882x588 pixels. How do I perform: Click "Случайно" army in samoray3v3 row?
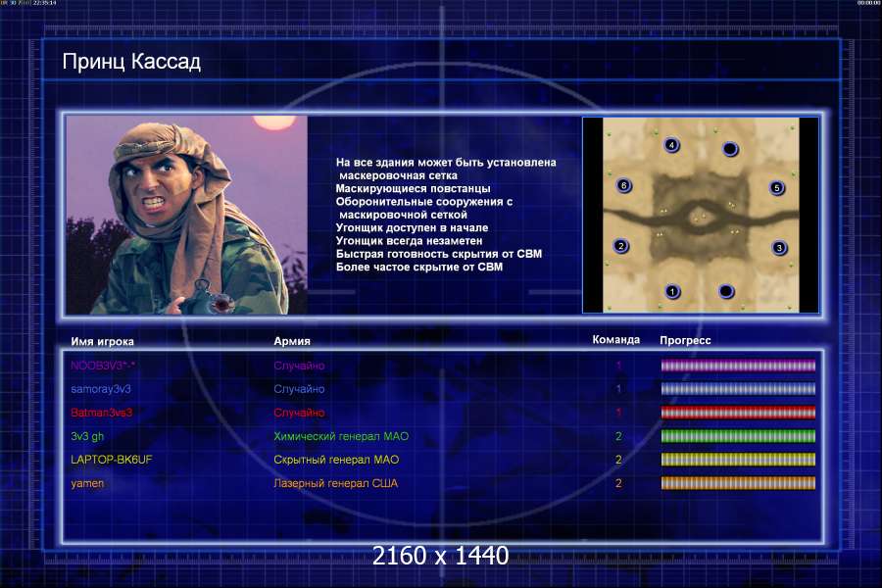click(299, 389)
